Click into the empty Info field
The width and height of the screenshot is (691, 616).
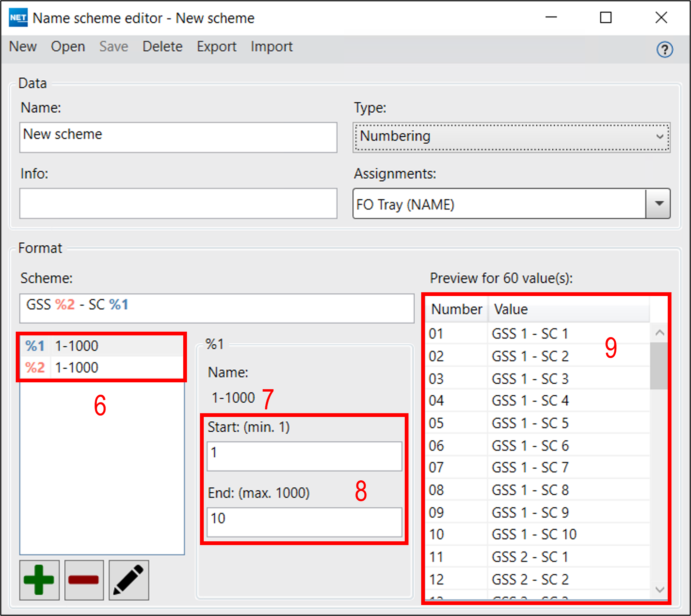click(x=178, y=203)
